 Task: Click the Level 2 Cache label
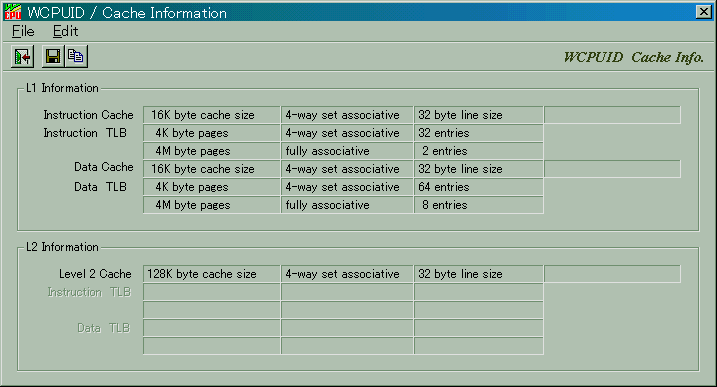click(x=95, y=274)
